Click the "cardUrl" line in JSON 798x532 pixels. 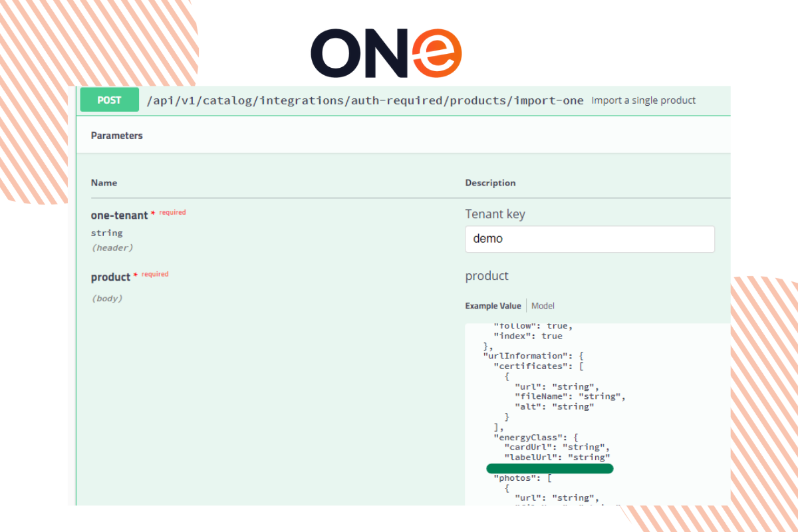[557, 447]
